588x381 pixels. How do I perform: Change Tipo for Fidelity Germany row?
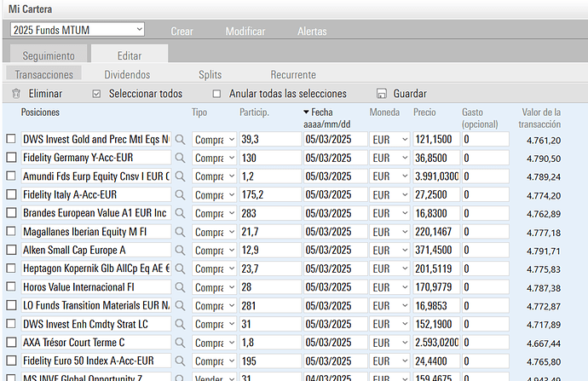[214, 158]
